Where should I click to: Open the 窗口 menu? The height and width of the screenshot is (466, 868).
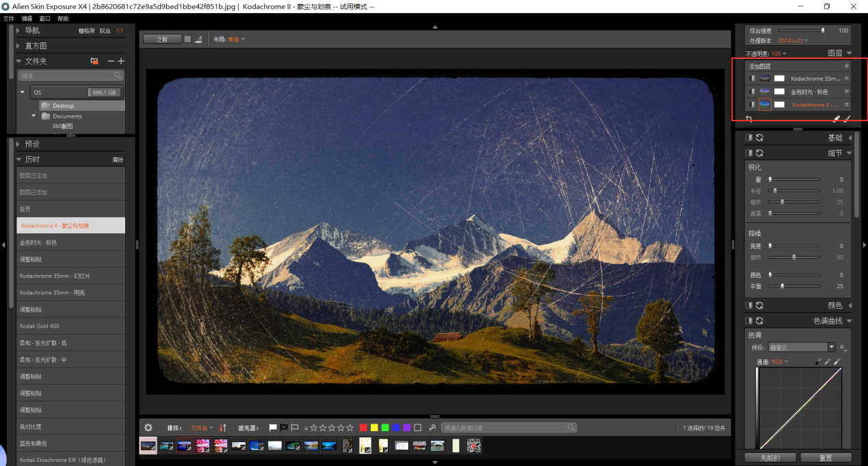45,18
